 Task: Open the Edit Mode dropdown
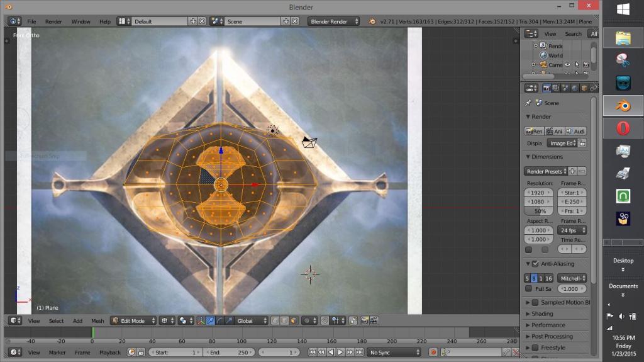click(133, 320)
